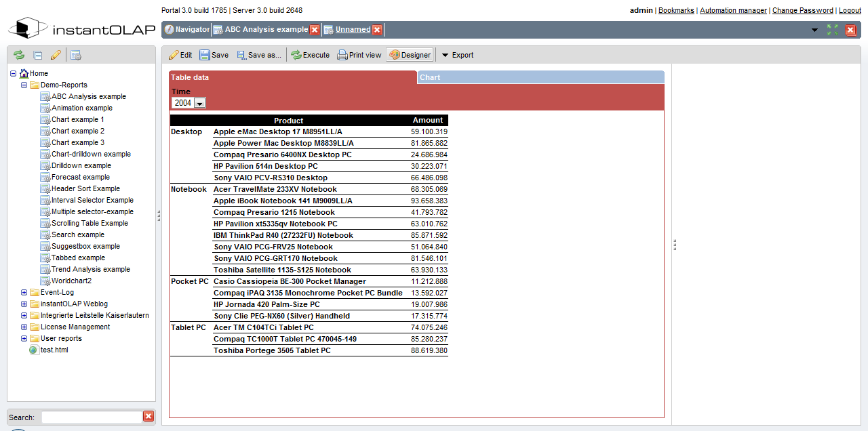Close all tabs with red stacked X icon

(x=850, y=30)
